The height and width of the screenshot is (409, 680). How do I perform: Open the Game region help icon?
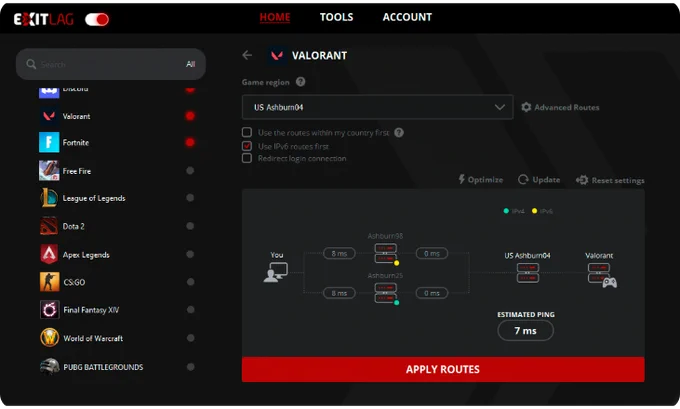tap(301, 82)
